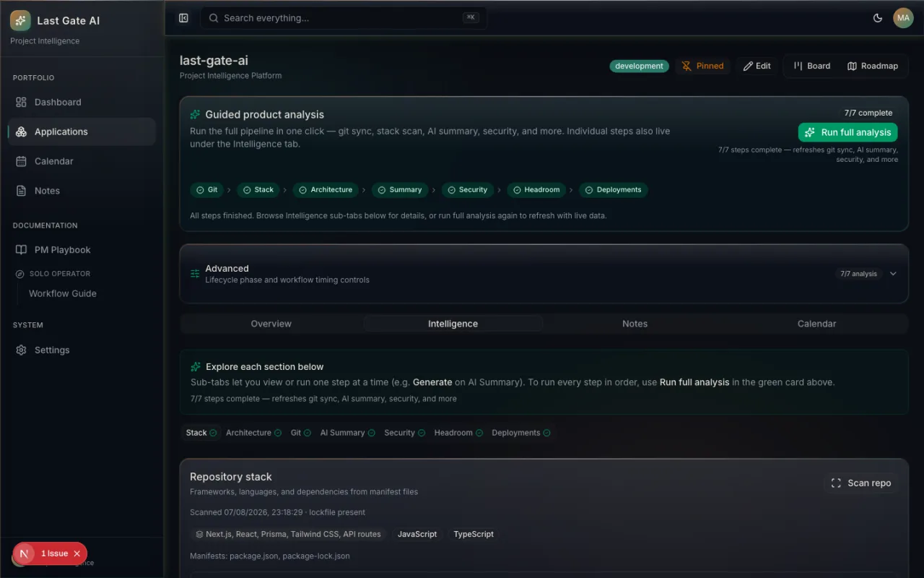Viewport: 924px width, 578px height.
Task: Select the Headroom pipeline step chip
Action: tap(536, 190)
